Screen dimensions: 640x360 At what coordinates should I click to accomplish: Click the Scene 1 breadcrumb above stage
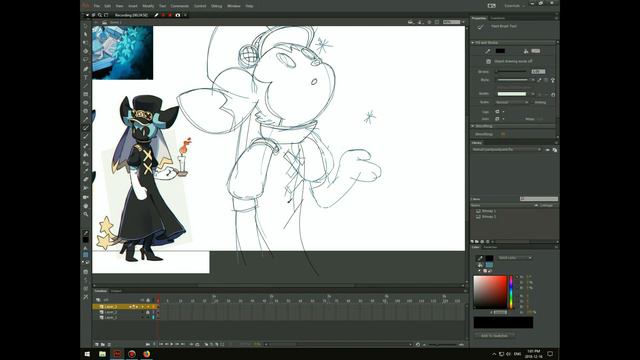[115, 22]
